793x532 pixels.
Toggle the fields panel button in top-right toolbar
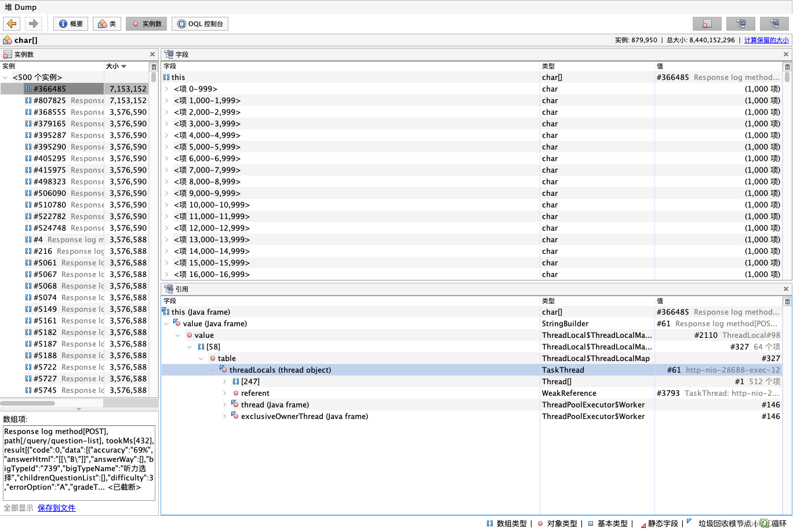click(741, 24)
